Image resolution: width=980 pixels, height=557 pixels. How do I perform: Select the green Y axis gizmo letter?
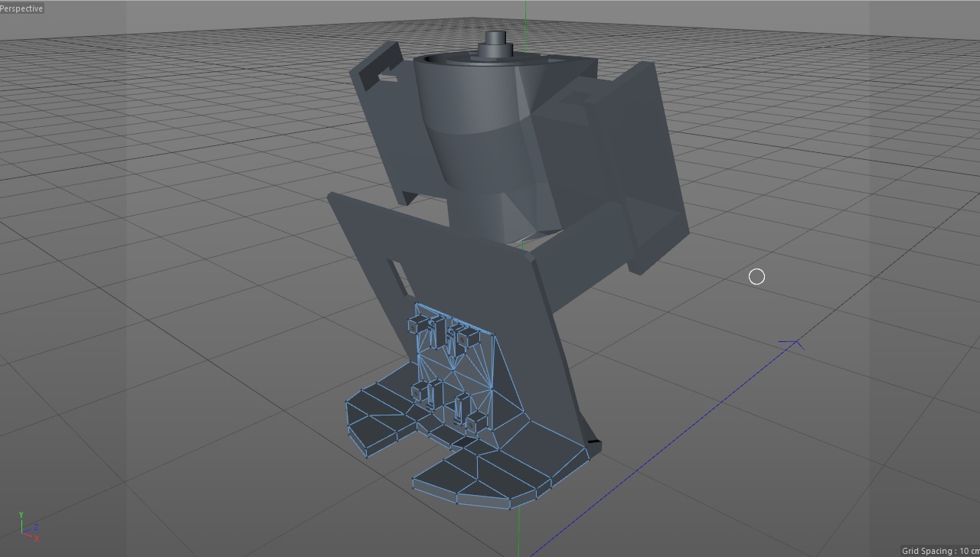tap(21, 516)
